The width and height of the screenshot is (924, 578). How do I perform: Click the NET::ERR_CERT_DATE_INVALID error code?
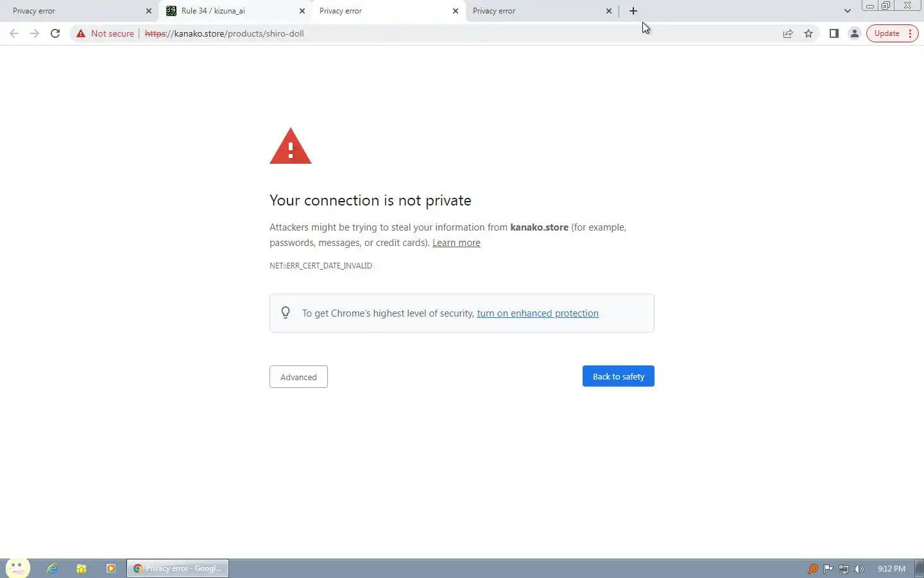point(321,265)
